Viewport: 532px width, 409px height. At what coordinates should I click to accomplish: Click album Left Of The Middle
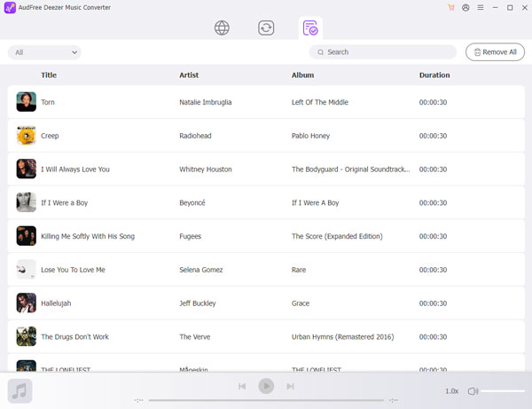(320, 102)
